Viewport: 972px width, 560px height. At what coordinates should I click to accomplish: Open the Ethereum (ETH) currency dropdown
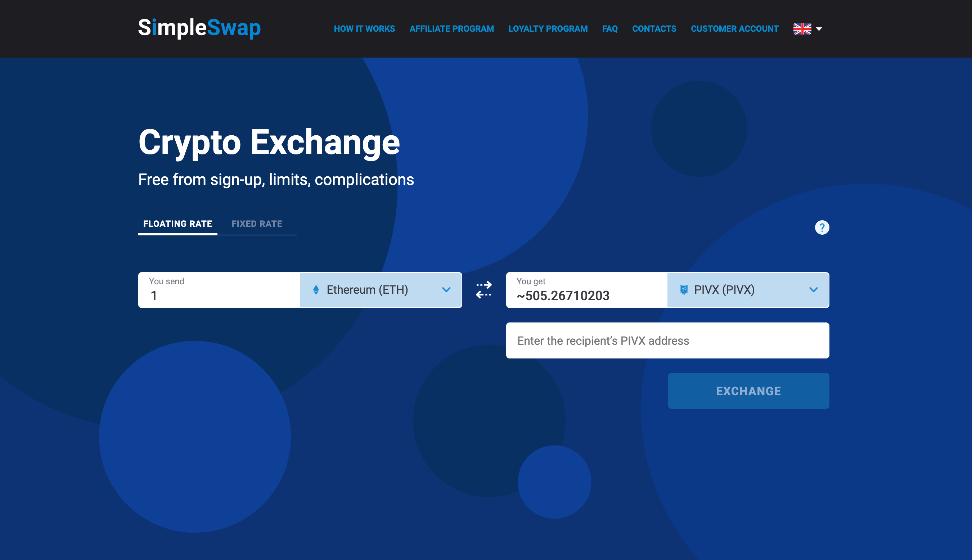381,290
